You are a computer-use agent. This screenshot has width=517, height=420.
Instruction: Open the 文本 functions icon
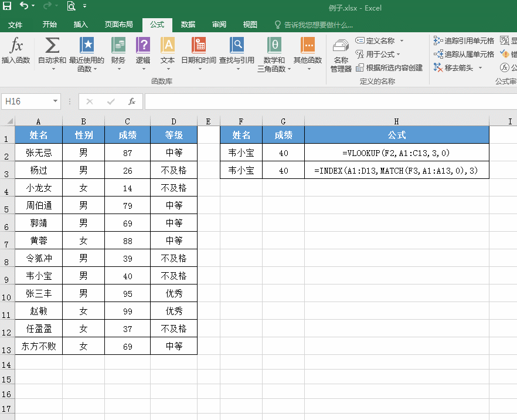[x=168, y=45]
